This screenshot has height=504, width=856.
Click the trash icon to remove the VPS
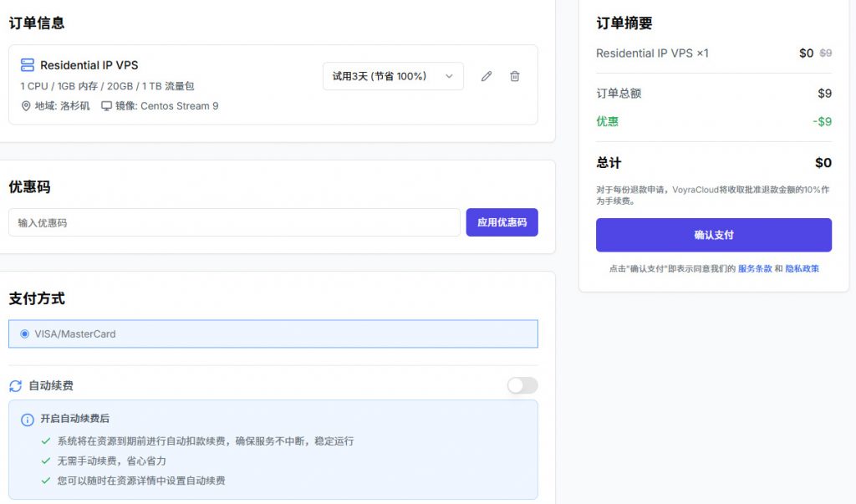coord(515,75)
